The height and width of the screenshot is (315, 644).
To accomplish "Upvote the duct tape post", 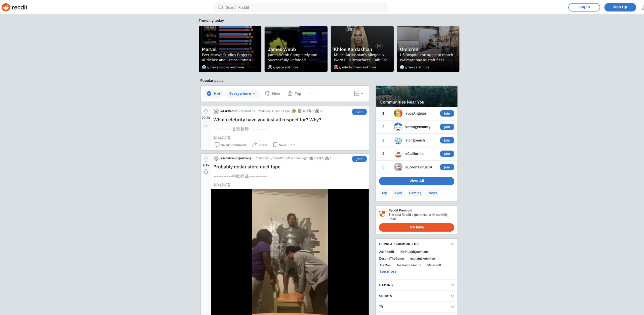I will point(206,159).
